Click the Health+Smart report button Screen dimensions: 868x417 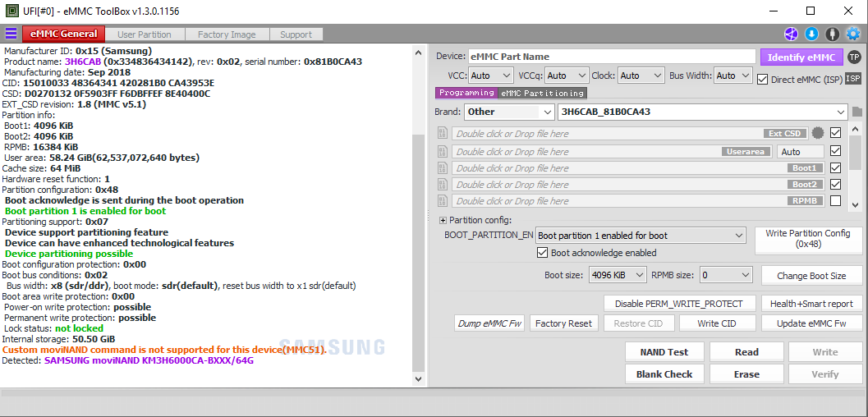click(811, 304)
